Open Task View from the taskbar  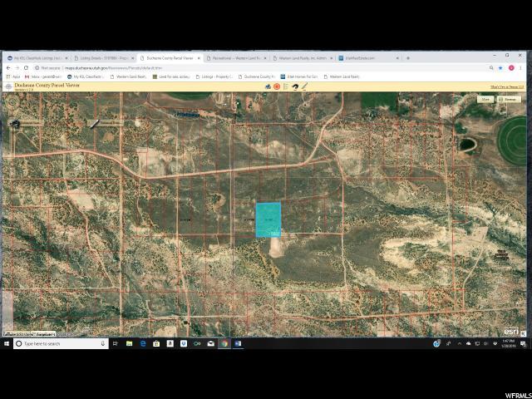116,343
